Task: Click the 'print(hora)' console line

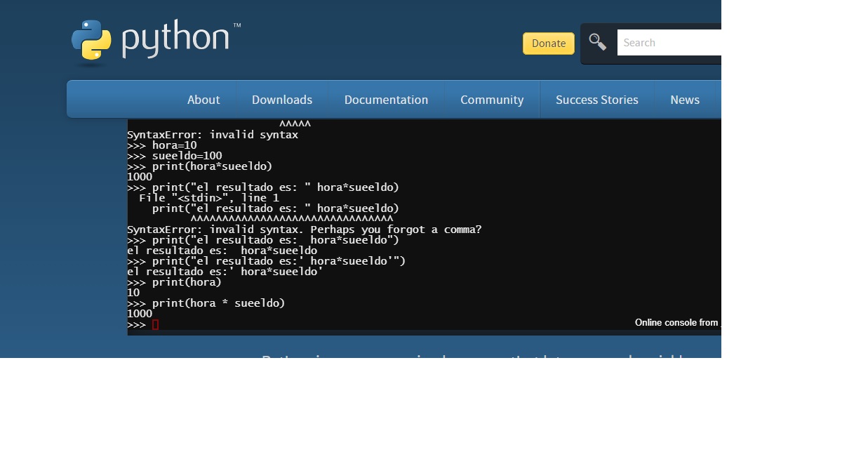Action: click(x=187, y=282)
